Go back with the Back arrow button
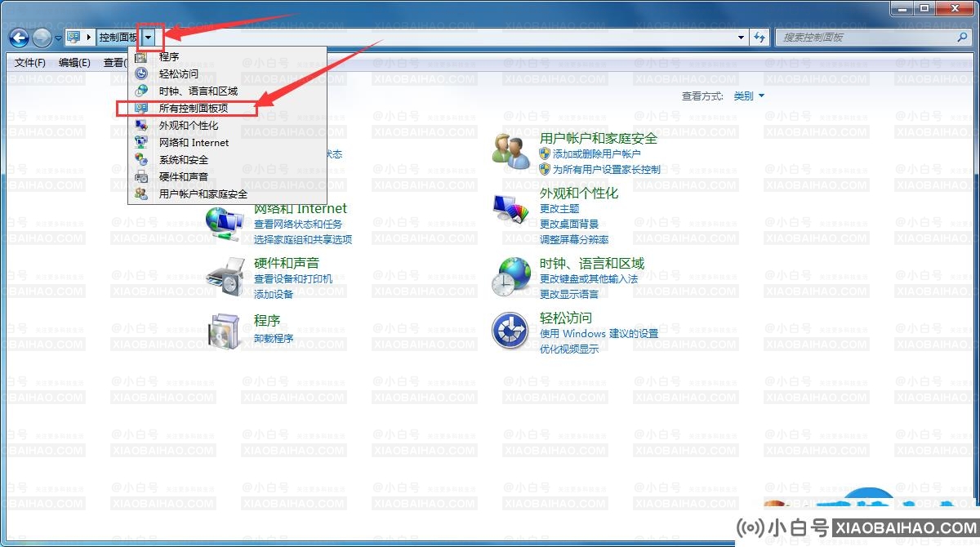Screen dimensions: 980x547 pos(19,38)
